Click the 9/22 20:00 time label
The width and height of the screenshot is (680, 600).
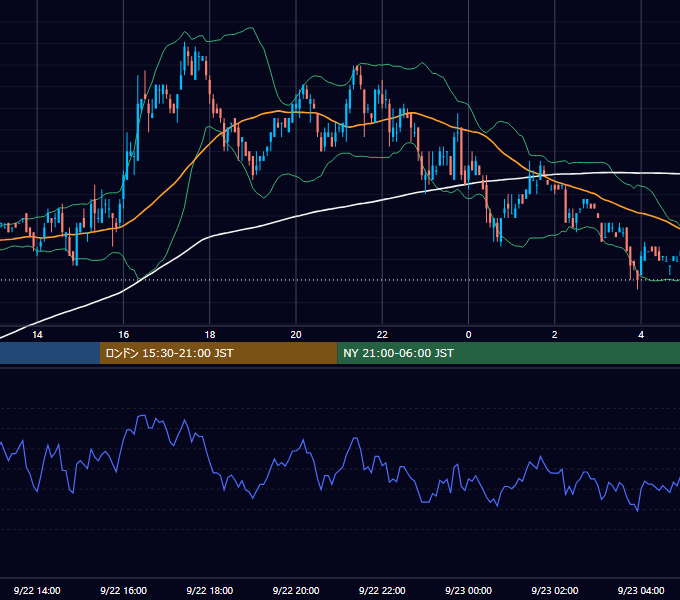[296, 590]
